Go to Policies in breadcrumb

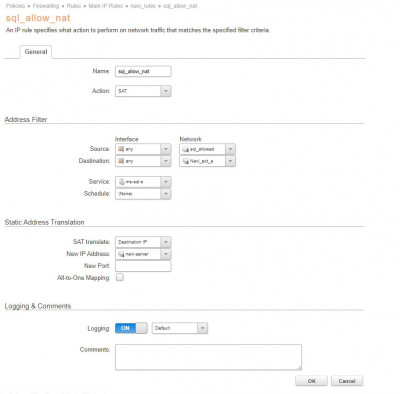pos(15,6)
